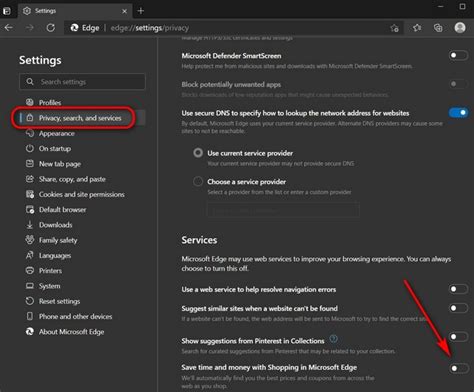The height and width of the screenshot is (392, 474).
Task: Click the Profiles icon in the sidebar
Action: tap(30, 102)
